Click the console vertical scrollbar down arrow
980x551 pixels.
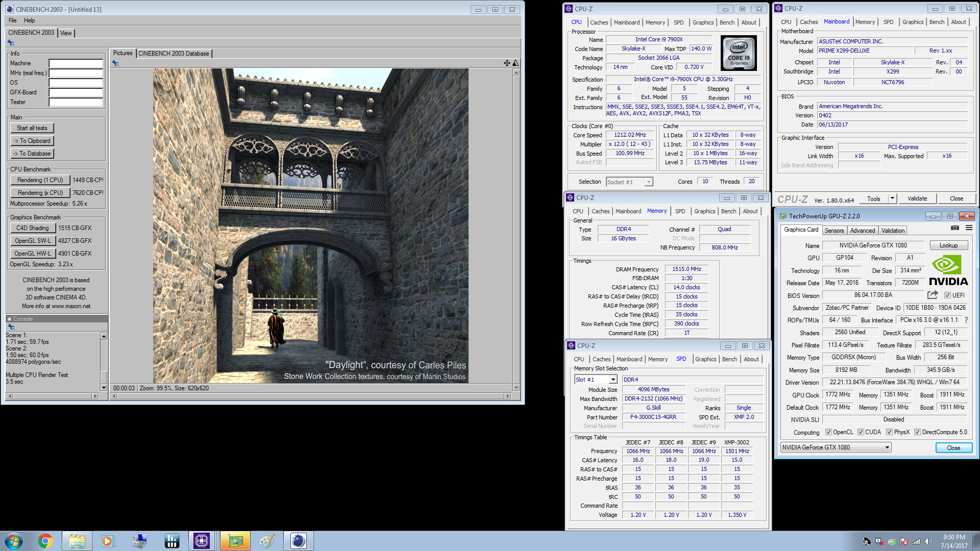coord(104,388)
